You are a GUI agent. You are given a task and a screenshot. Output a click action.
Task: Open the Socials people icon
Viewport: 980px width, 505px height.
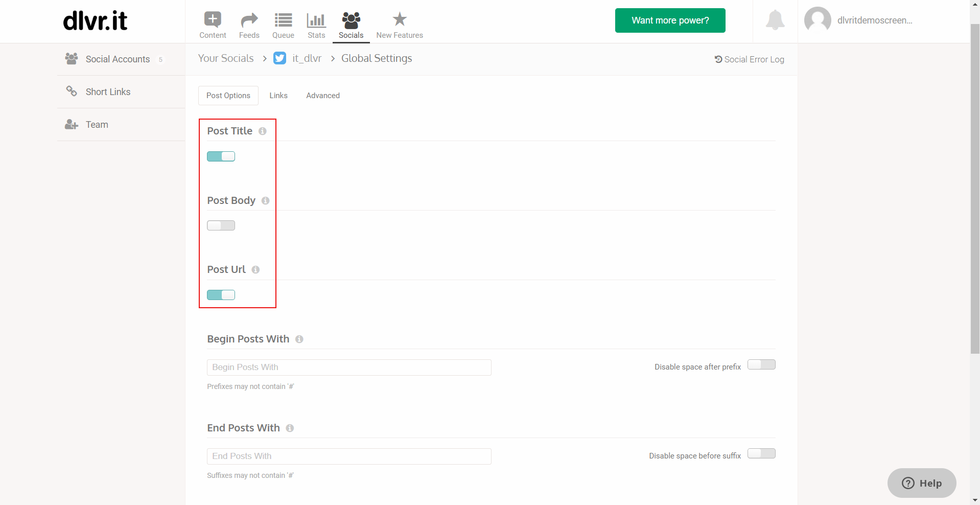click(351, 20)
